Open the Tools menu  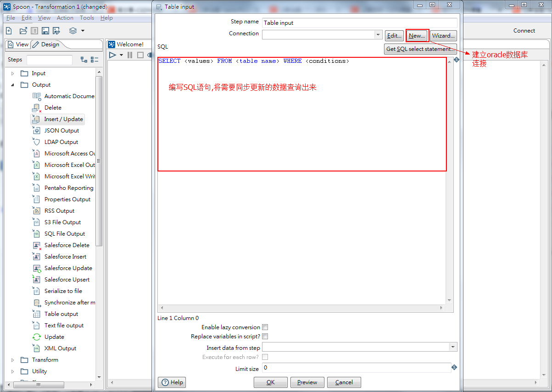(87, 17)
